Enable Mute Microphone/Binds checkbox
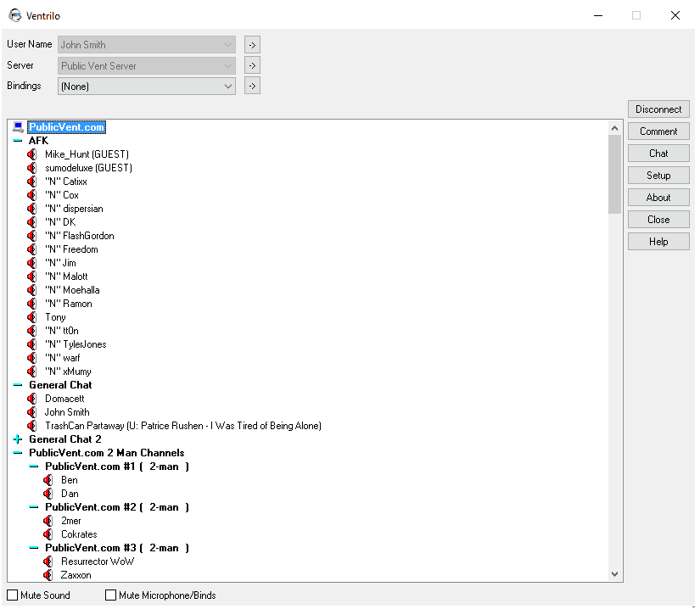 click(x=110, y=595)
